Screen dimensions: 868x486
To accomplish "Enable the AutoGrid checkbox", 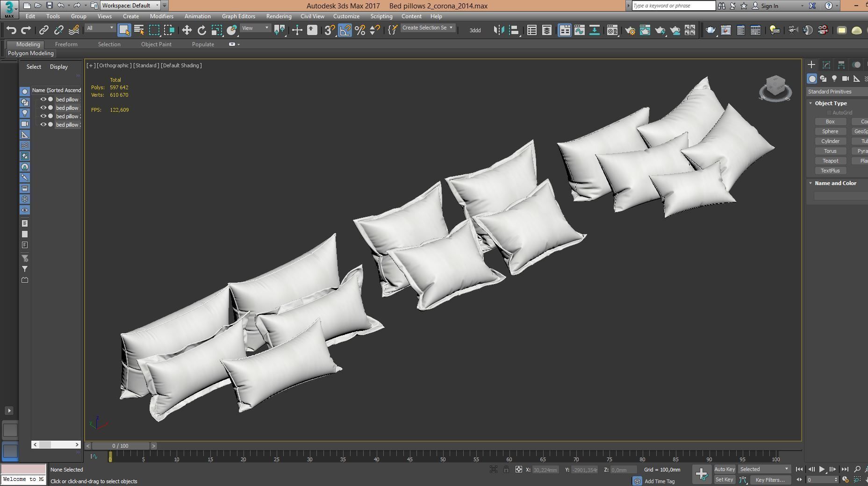I will tap(829, 113).
